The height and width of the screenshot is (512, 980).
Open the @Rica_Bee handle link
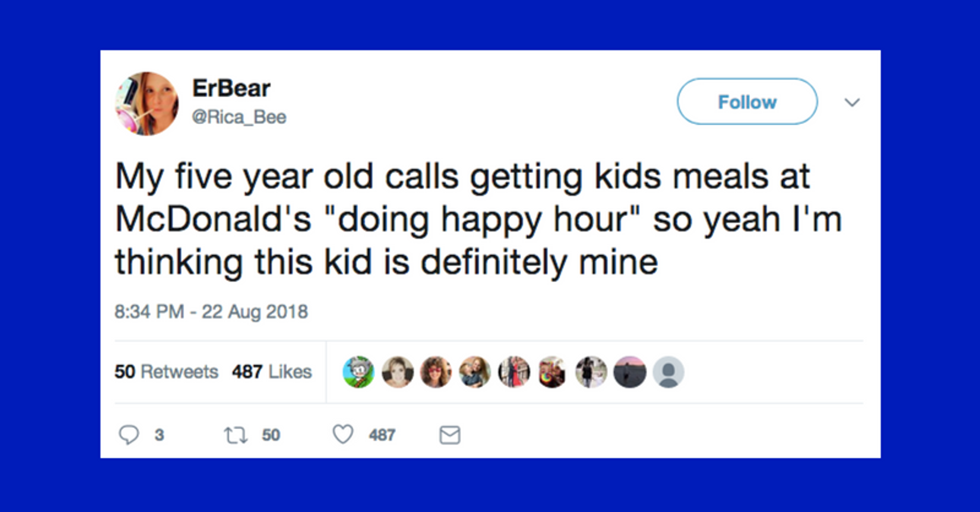point(239,117)
